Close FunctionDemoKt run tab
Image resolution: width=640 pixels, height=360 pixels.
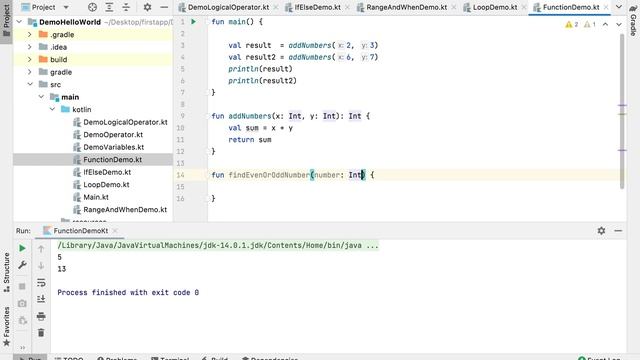[x=115, y=231]
